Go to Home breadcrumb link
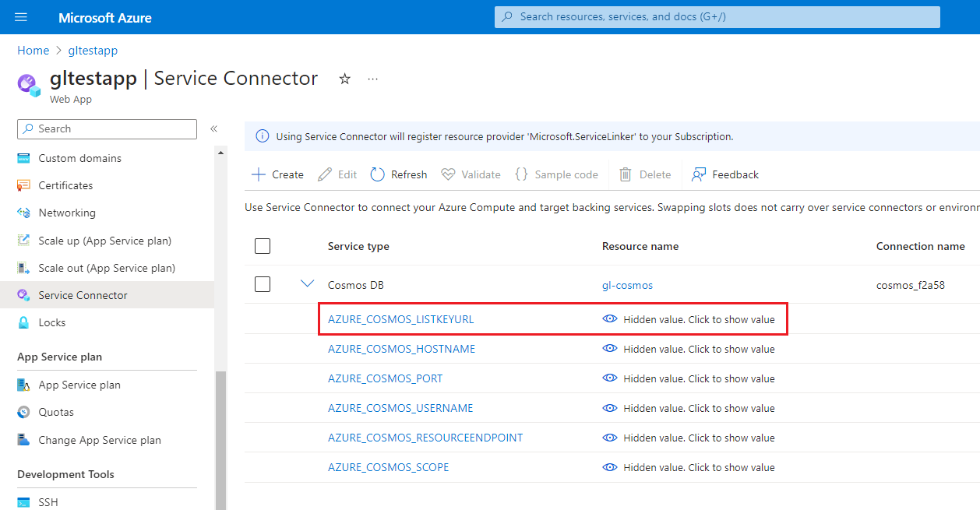The image size is (980, 510). 33,51
